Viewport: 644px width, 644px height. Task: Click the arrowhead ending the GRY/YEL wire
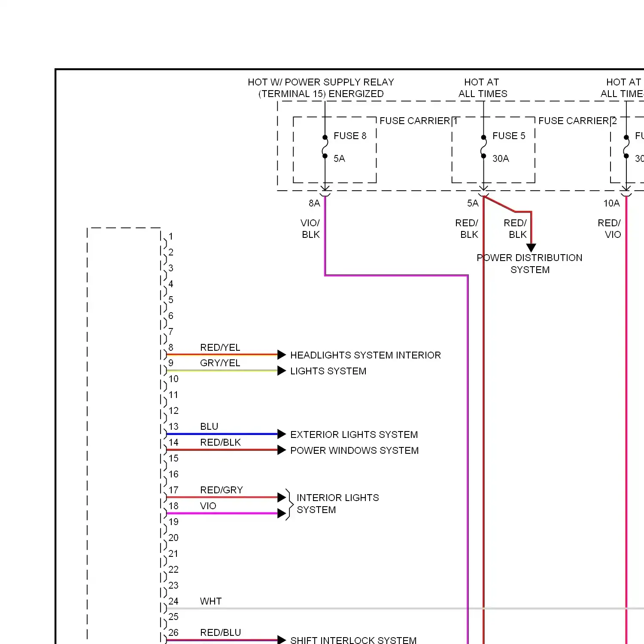click(x=282, y=371)
